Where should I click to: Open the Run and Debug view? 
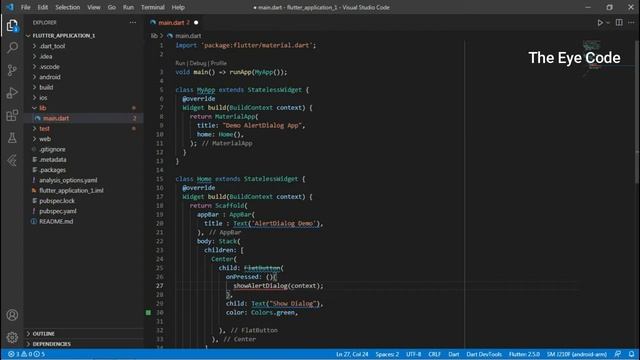pyautogui.click(x=12, y=93)
